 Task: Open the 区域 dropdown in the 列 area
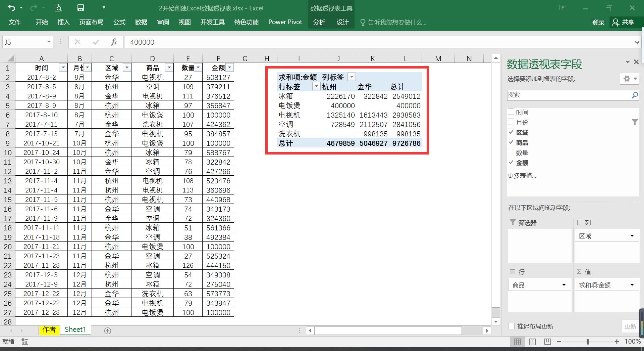point(633,236)
